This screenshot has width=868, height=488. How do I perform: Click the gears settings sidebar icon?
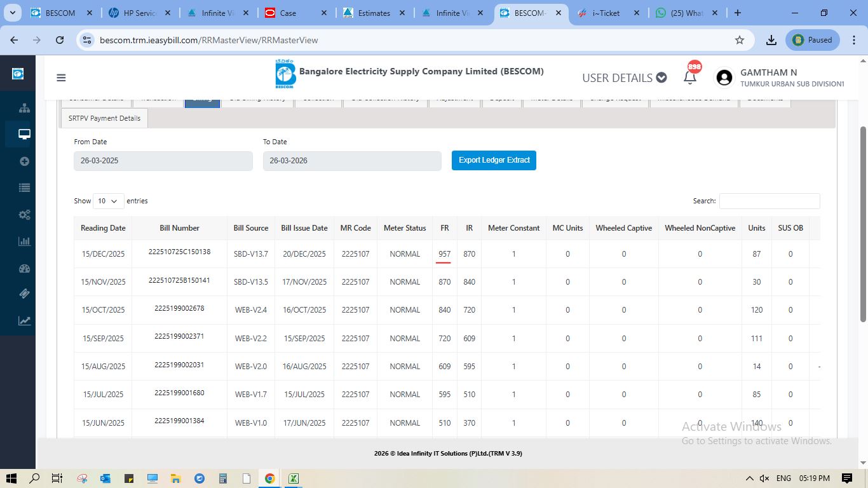[x=24, y=215]
